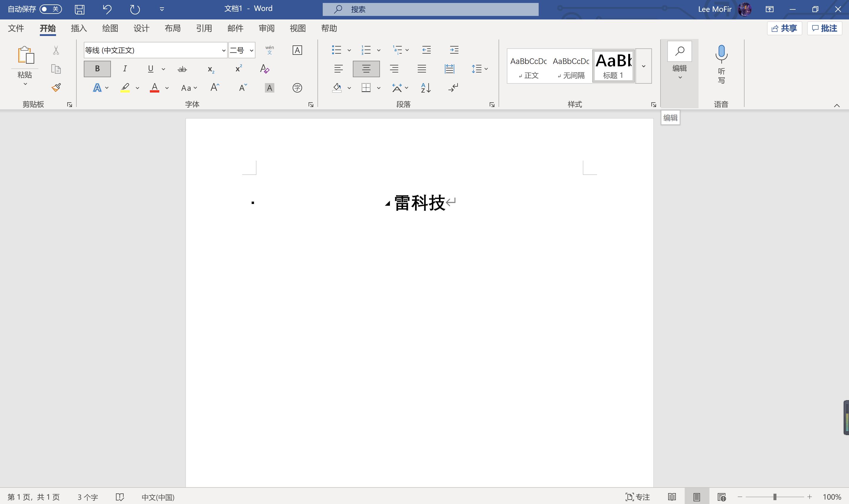Increase paragraph indent

tap(454, 50)
